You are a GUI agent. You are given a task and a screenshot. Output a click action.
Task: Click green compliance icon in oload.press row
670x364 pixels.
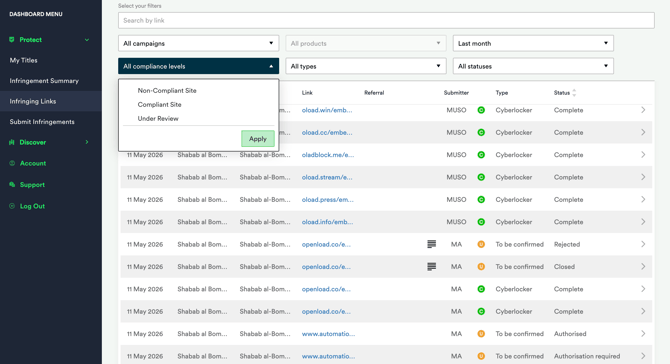click(x=481, y=200)
